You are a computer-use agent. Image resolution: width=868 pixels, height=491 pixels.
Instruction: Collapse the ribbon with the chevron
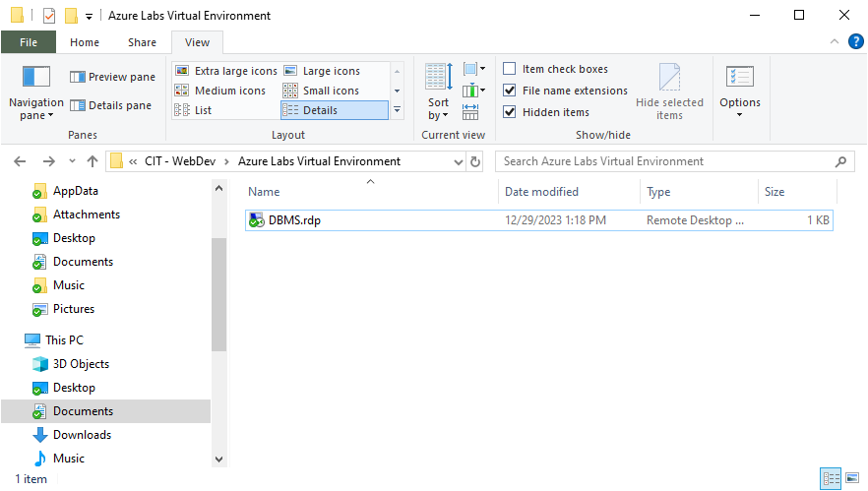pos(835,41)
